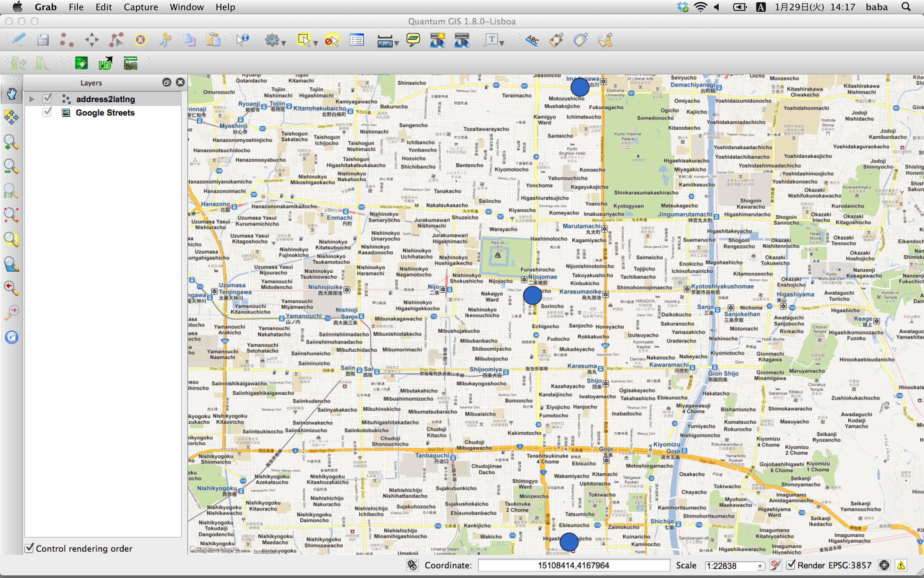
Task: Select the Zoom Out magnifier tool
Action: (x=12, y=166)
